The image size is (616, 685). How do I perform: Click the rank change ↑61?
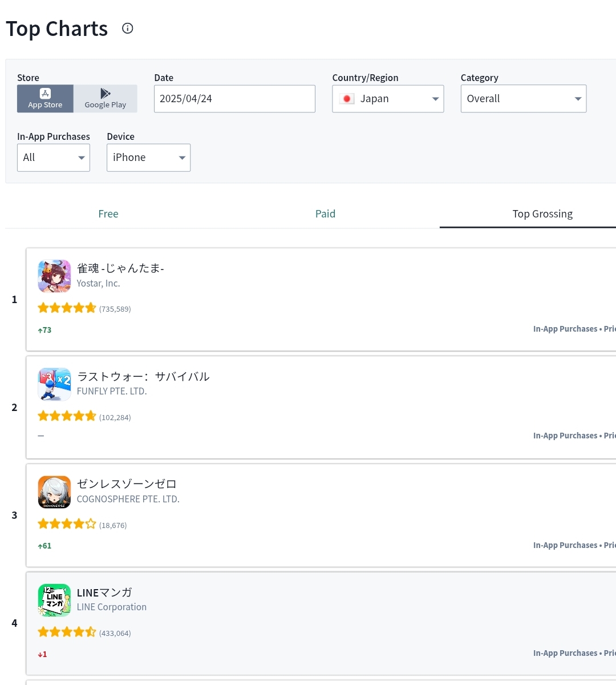[44, 546]
